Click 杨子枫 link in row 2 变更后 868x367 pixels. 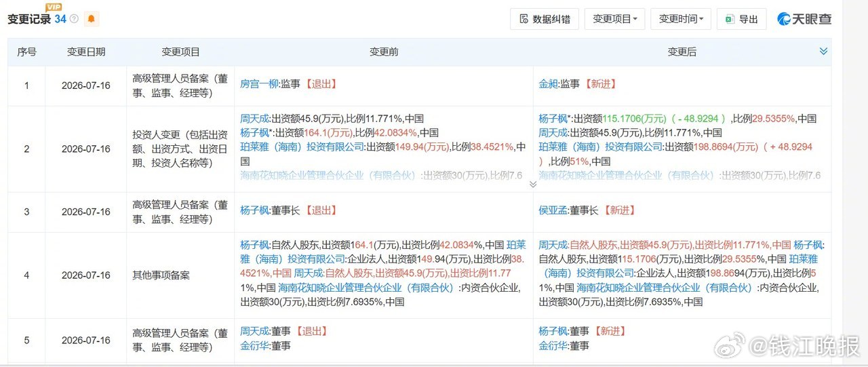point(553,119)
